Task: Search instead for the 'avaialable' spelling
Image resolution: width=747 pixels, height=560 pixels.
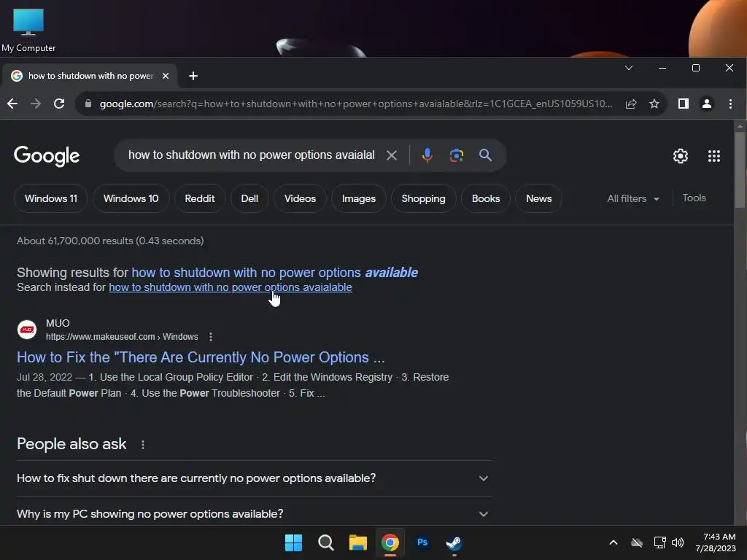Action: click(231, 287)
